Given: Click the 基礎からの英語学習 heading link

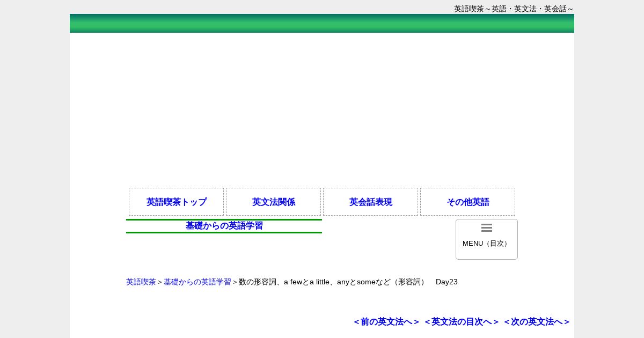Looking at the screenshot, I should [224, 226].
